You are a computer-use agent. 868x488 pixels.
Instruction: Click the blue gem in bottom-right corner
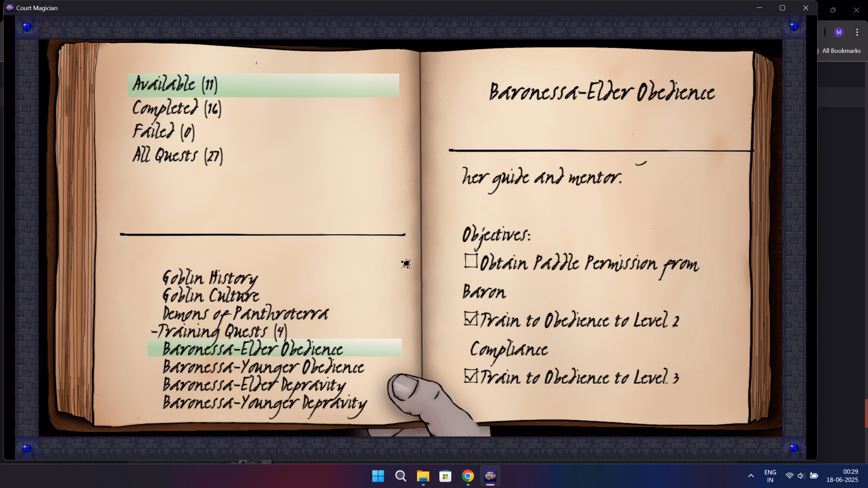[794, 448]
